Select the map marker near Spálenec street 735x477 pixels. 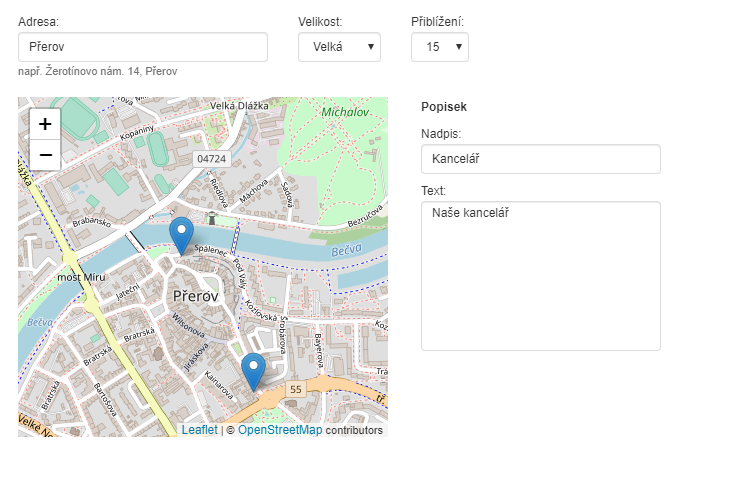click(x=181, y=236)
